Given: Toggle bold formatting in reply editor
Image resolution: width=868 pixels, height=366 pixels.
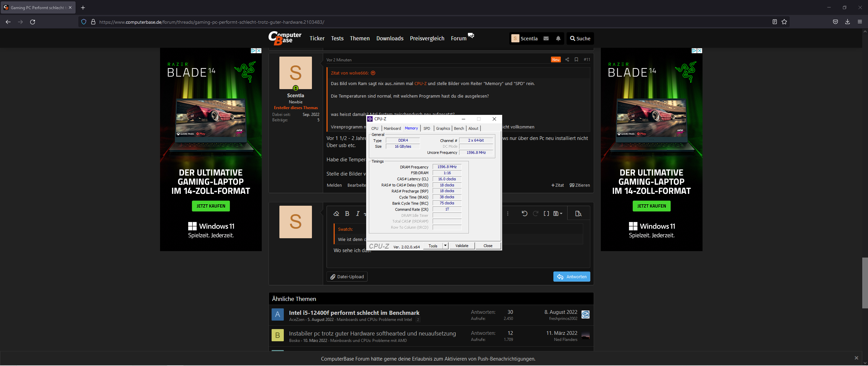Looking at the screenshot, I should tap(347, 213).
